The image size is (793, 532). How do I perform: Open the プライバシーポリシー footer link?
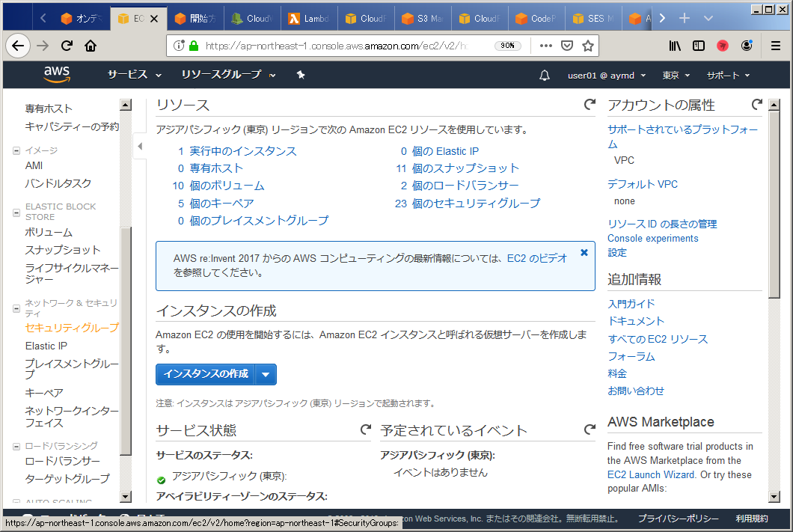point(678,519)
